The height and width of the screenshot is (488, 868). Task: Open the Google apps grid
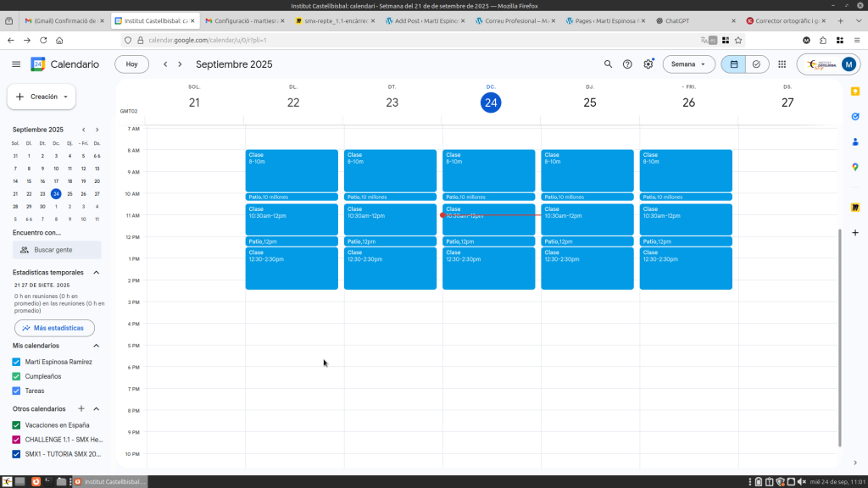[x=782, y=64]
